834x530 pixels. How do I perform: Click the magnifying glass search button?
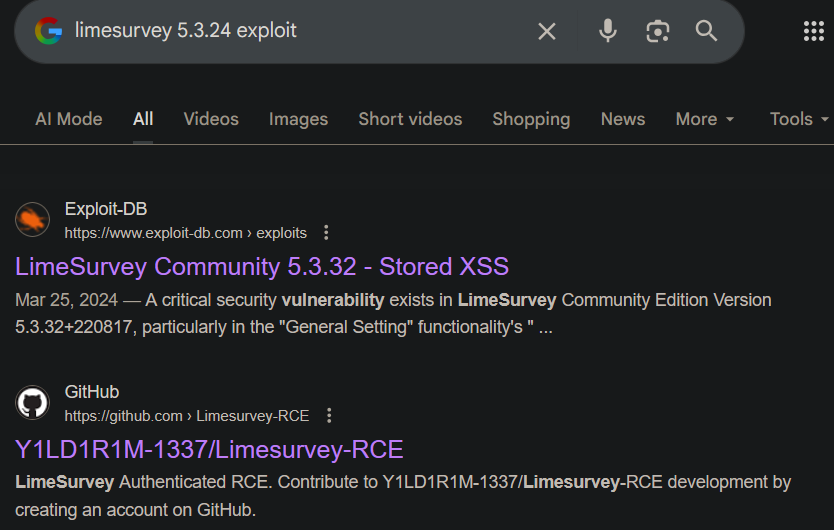707,31
